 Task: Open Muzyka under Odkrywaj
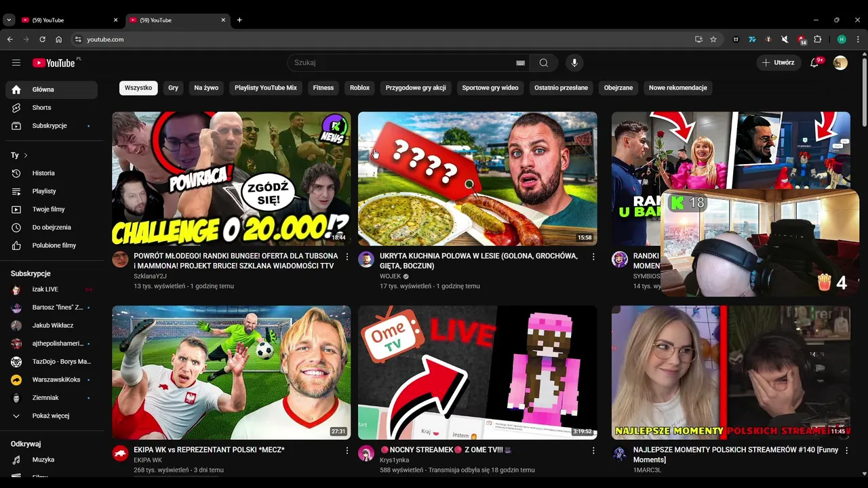52,460
